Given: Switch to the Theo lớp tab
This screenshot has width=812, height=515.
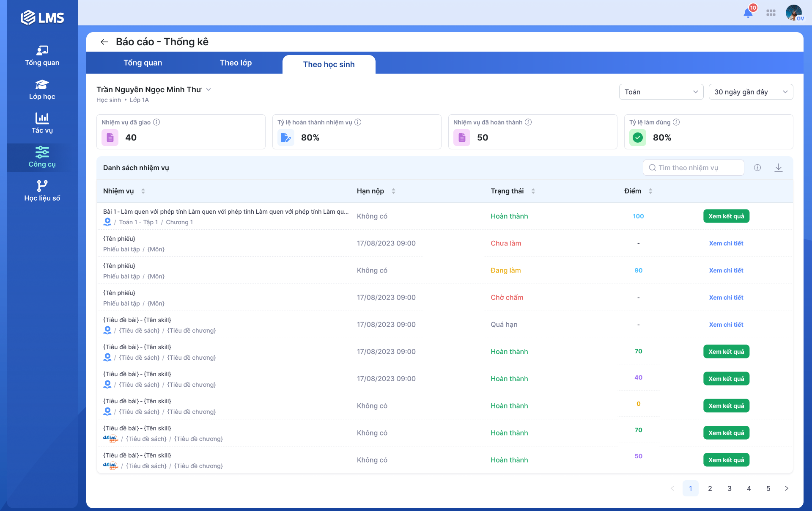Looking at the screenshot, I should pyautogui.click(x=236, y=63).
